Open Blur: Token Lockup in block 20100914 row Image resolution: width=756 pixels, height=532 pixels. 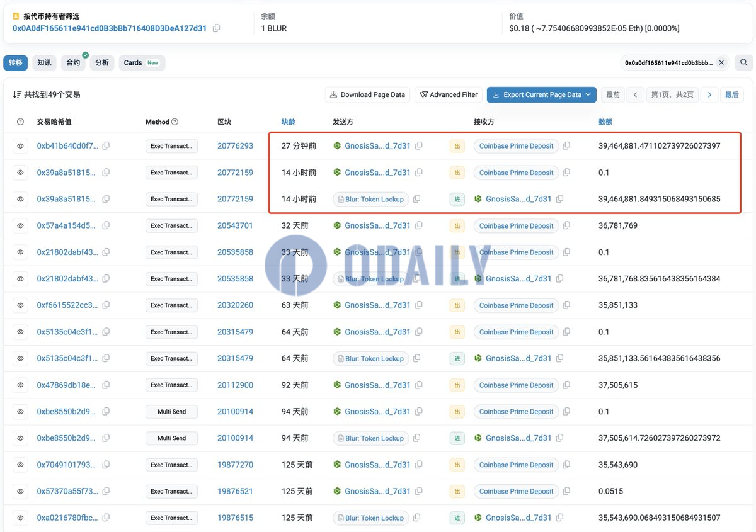click(x=371, y=438)
